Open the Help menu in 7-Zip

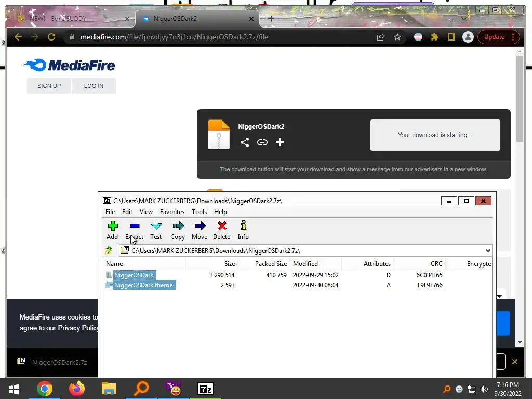pyautogui.click(x=220, y=212)
